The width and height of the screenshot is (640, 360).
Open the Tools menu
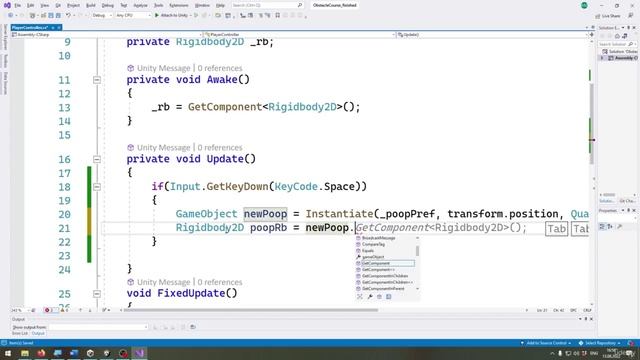pyautogui.click(x=158, y=5)
